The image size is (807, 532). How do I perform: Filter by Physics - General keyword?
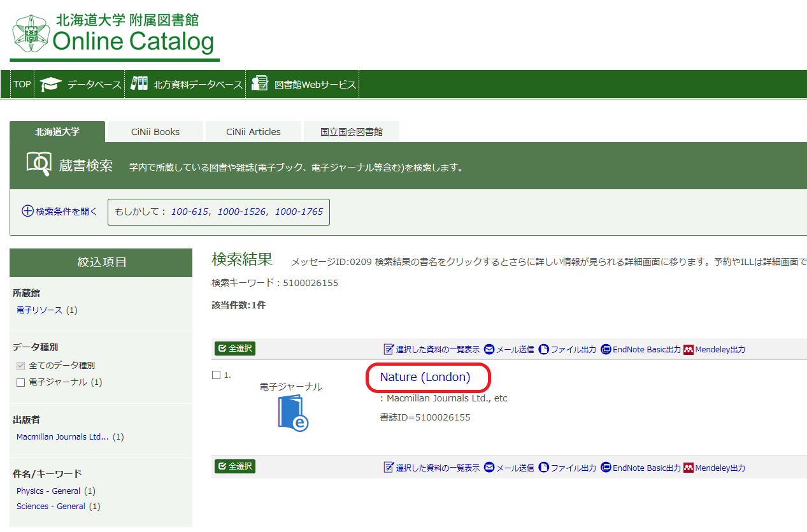pos(48,491)
